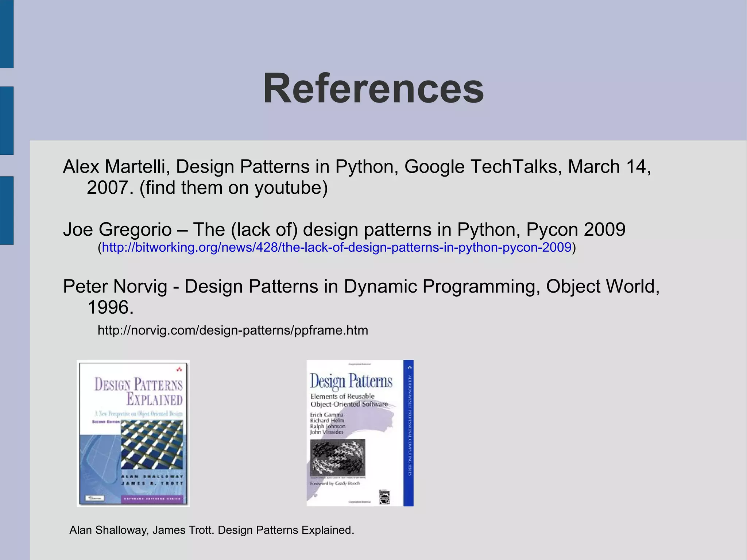Click the top blue sidebar block
Viewport: 747px width, 560px height.
tap(7, 34)
